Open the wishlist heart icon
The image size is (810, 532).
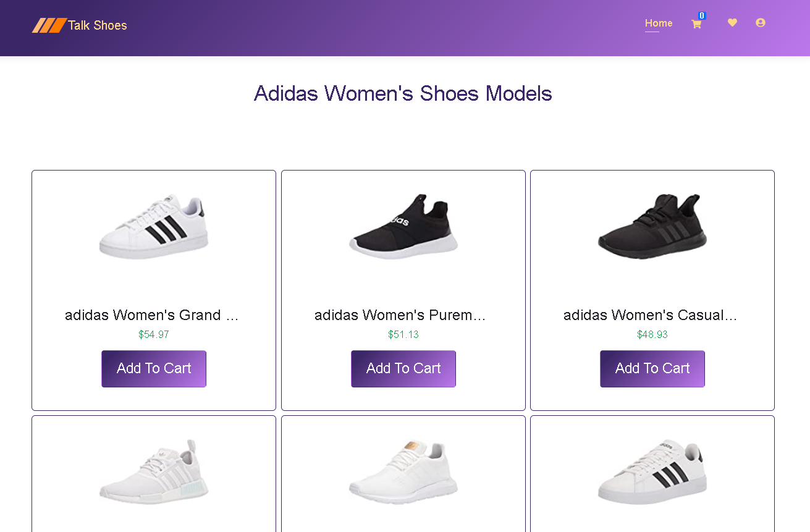tap(732, 22)
